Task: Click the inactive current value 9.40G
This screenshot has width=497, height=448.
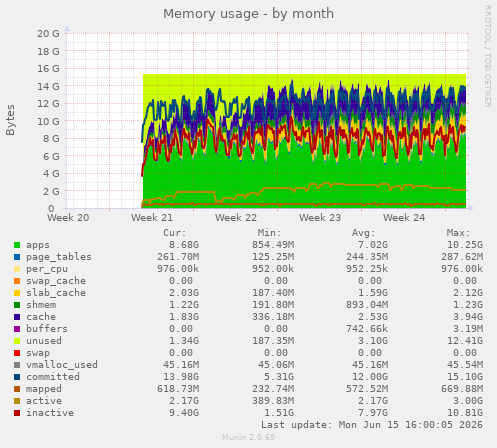Action: click(184, 413)
